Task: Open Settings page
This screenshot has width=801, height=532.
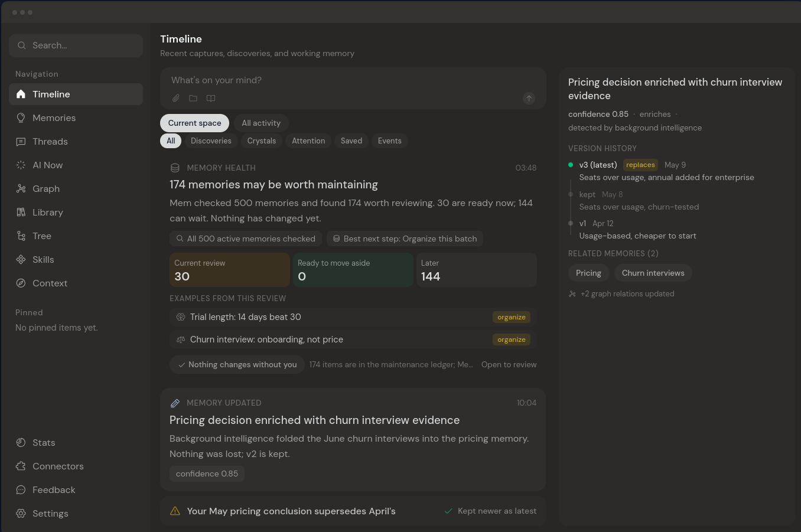Action: pos(76,513)
